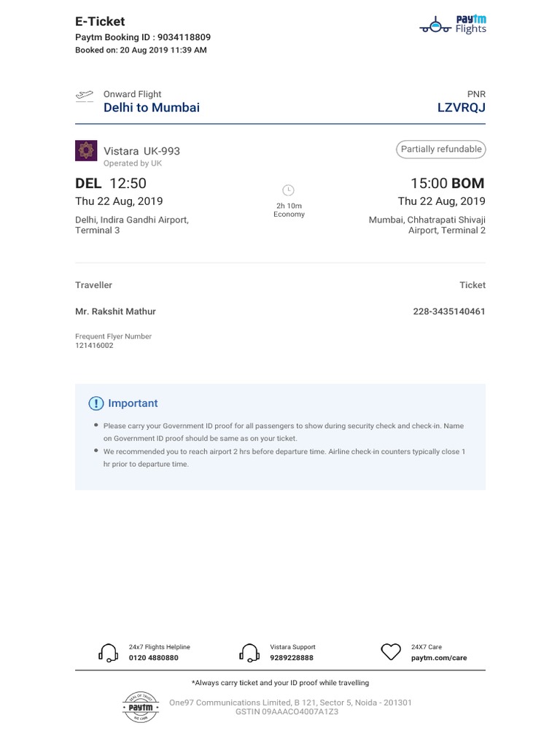The width and height of the screenshot is (560, 747).
Task: Click ticket number 228-3435140461
Action: tap(448, 311)
